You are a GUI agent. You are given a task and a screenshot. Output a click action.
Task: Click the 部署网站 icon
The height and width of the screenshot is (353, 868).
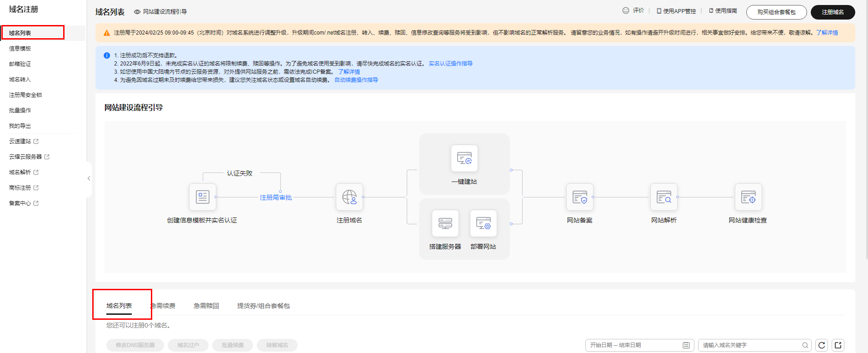(x=483, y=223)
